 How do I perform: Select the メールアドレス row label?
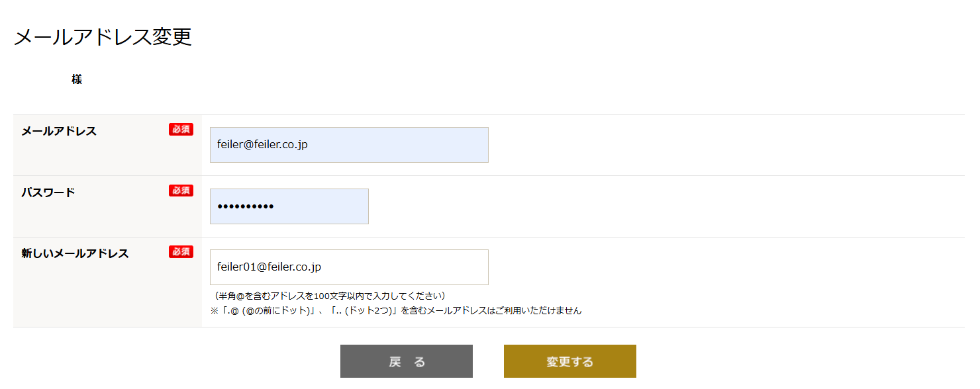tap(59, 131)
